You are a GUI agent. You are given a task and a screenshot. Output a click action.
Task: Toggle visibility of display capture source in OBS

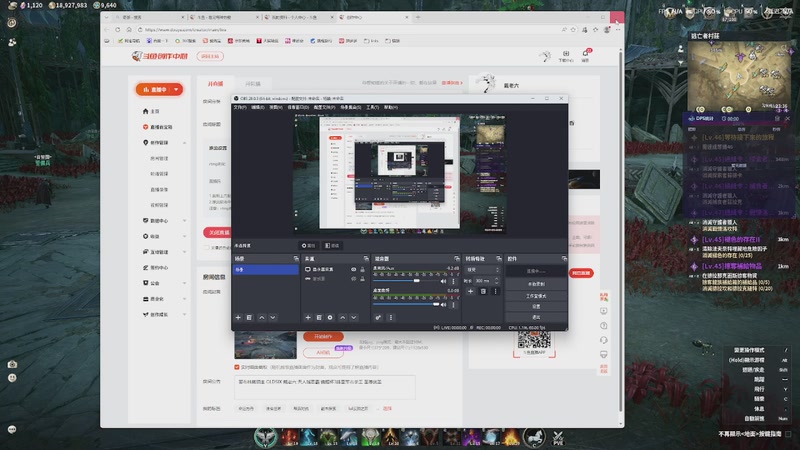(x=353, y=269)
